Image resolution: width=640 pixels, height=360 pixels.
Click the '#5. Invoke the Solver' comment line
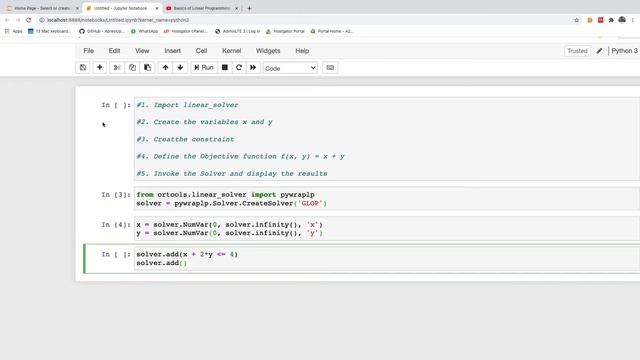pyautogui.click(x=232, y=173)
